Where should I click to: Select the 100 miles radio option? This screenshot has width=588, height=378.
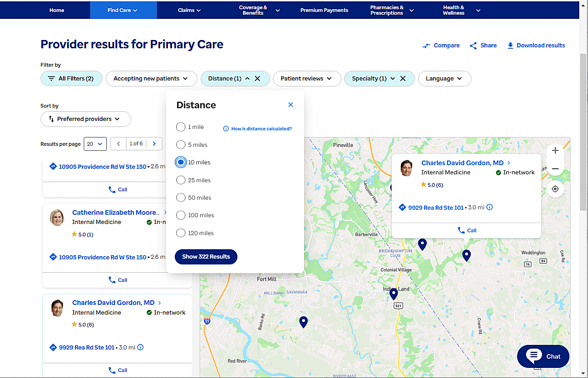[x=181, y=215]
